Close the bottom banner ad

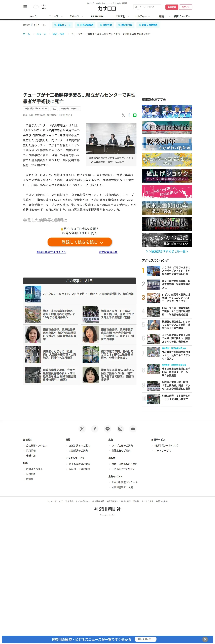click(205, 639)
